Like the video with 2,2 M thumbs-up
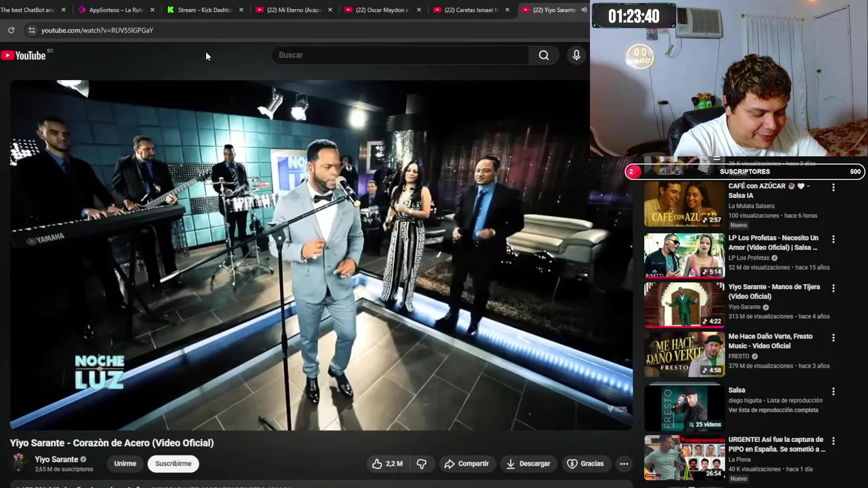Screen dimensions: 868x488 pos(387,464)
